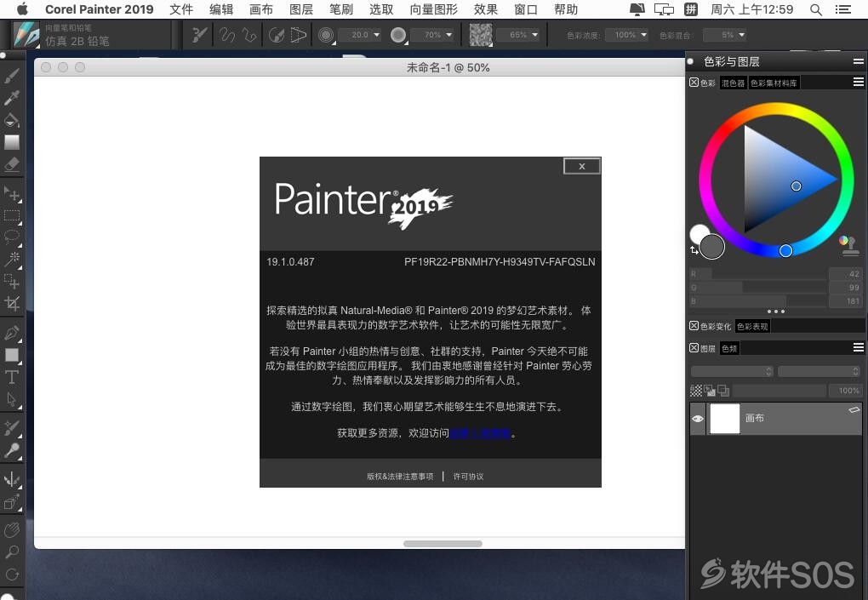Switch to the 色彩表现 tab
868x600 pixels.
pyautogui.click(x=752, y=327)
